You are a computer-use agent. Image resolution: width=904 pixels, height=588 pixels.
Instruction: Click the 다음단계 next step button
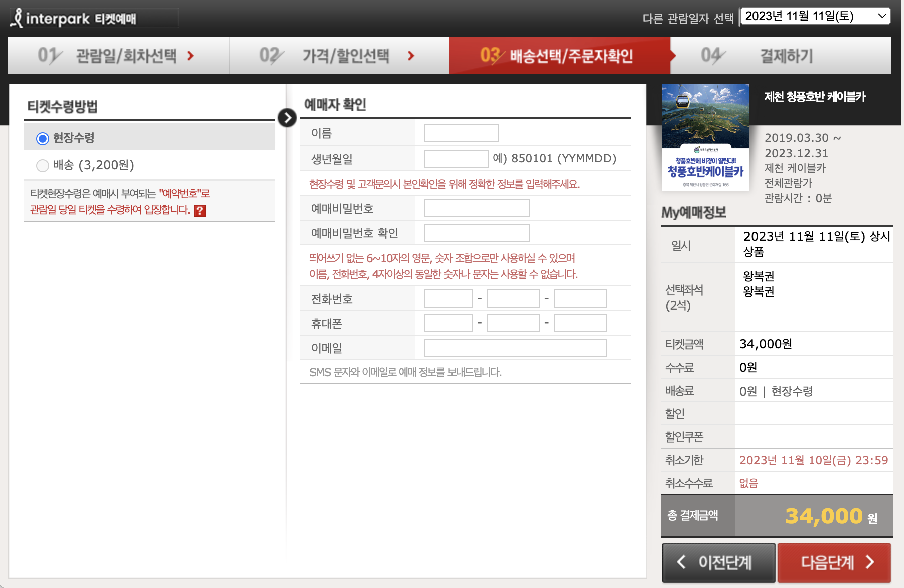tap(834, 563)
